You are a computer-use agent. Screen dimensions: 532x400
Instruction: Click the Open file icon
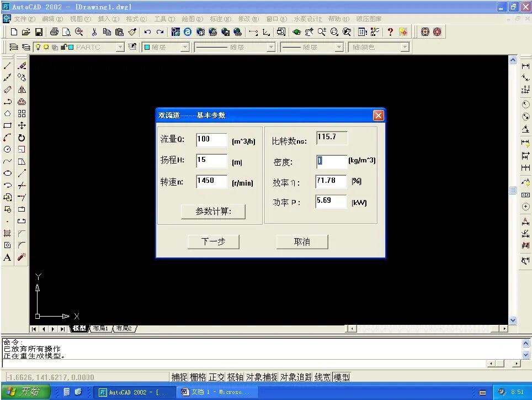(x=26, y=32)
